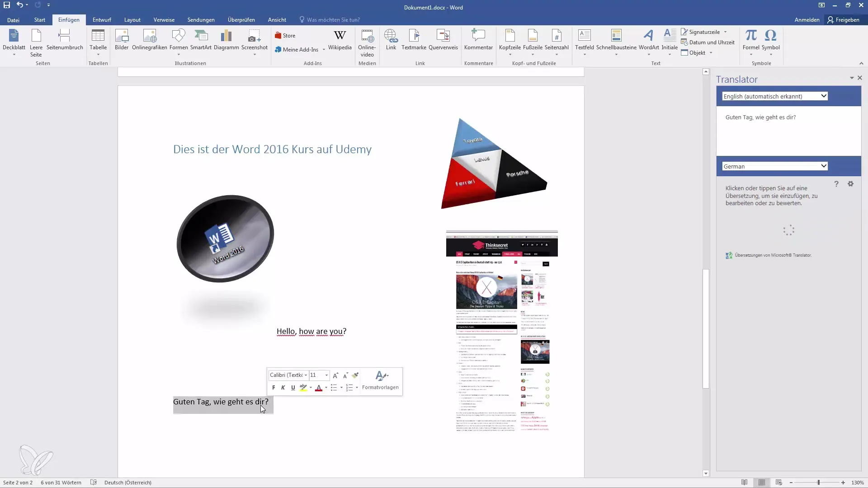Collapse the ribbon with the chevron
This screenshot has height=488, width=868.
861,63
